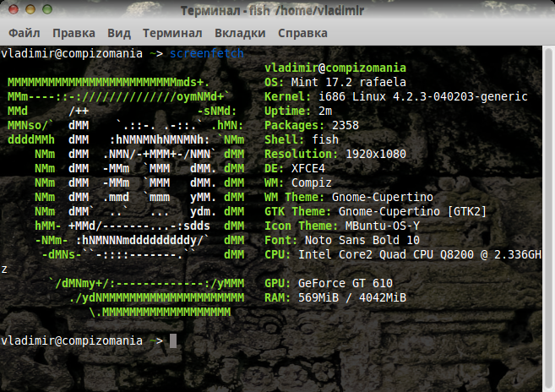
Task: Click the window title 'Терминал - fish /home/vladimir'
Action: click(272, 11)
